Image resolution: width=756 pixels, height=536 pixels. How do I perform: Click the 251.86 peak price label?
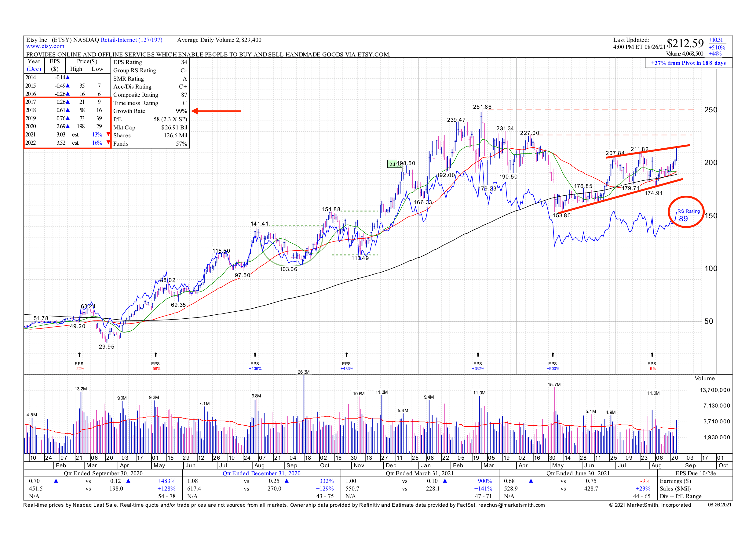tap(482, 107)
